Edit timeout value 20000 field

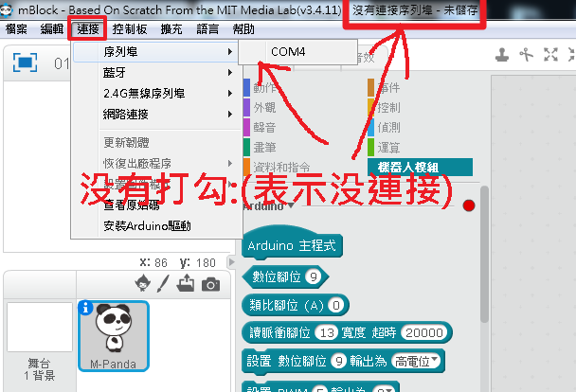coord(424,333)
